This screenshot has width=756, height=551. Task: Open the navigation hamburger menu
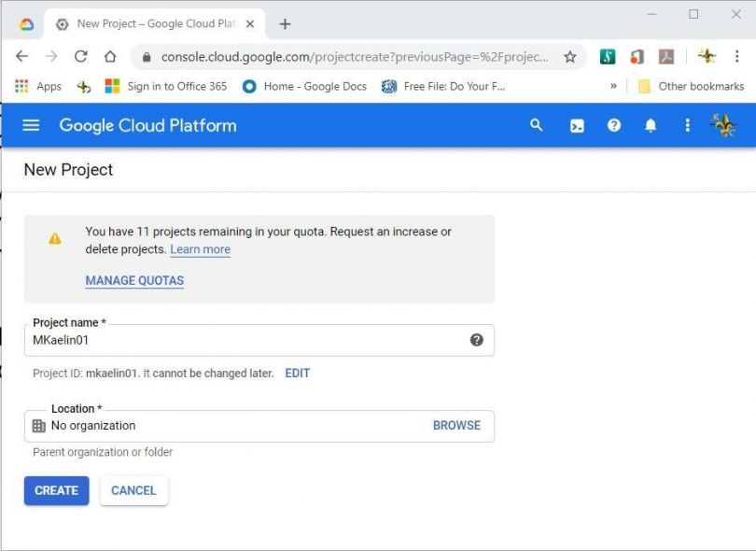pos(31,125)
